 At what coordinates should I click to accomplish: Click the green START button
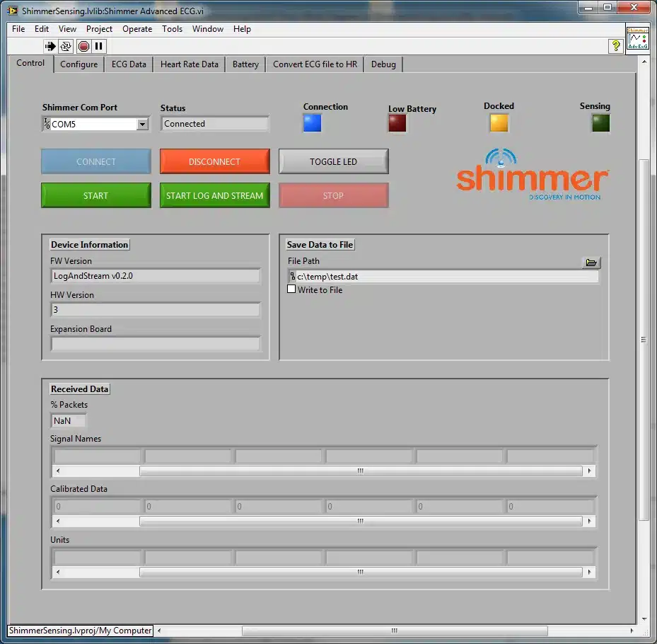[x=96, y=195]
